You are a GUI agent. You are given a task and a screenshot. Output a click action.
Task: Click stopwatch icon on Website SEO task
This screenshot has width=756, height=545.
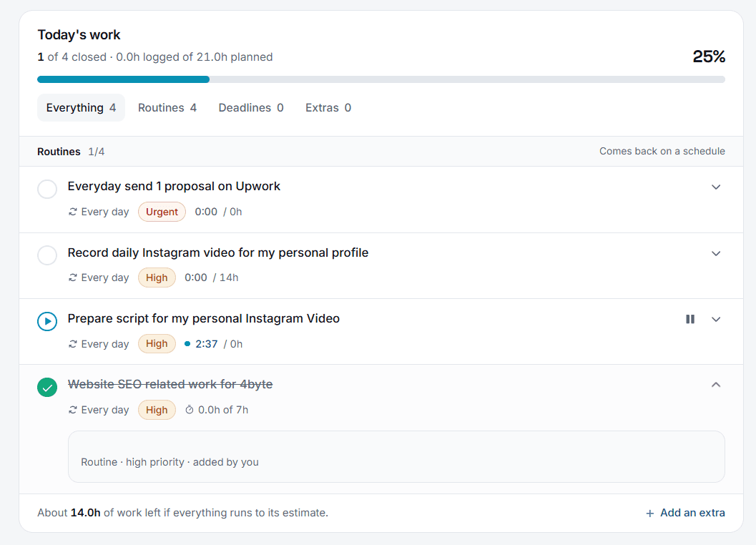coord(190,410)
